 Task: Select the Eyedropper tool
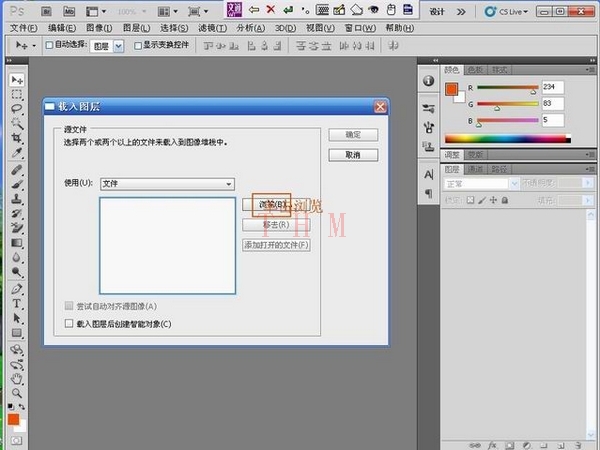coord(16,153)
